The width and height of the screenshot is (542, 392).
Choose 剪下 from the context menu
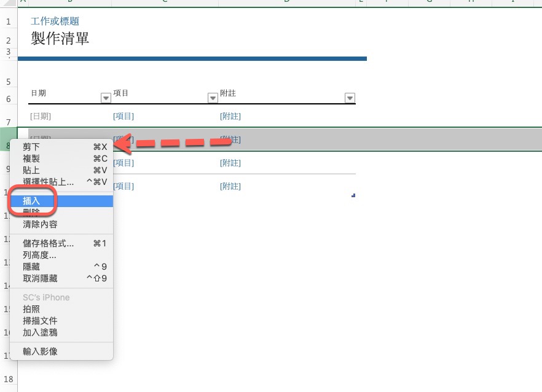61,147
